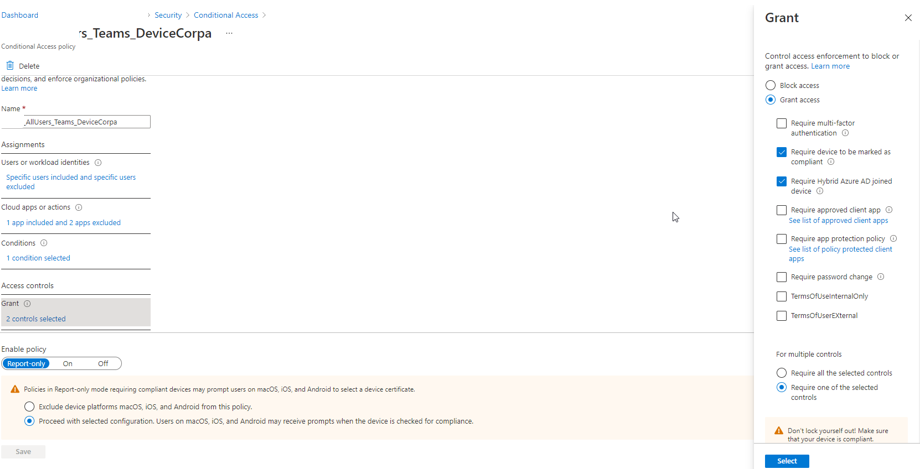This screenshot has height=474, width=924.
Task: Click info icon next to multi-factor authentication
Action: coord(845,133)
